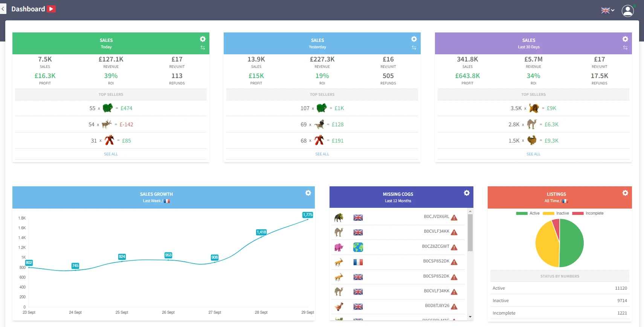
Task: Click swap arrows icon on Last 30 Days card
Action: click(x=625, y=48)
